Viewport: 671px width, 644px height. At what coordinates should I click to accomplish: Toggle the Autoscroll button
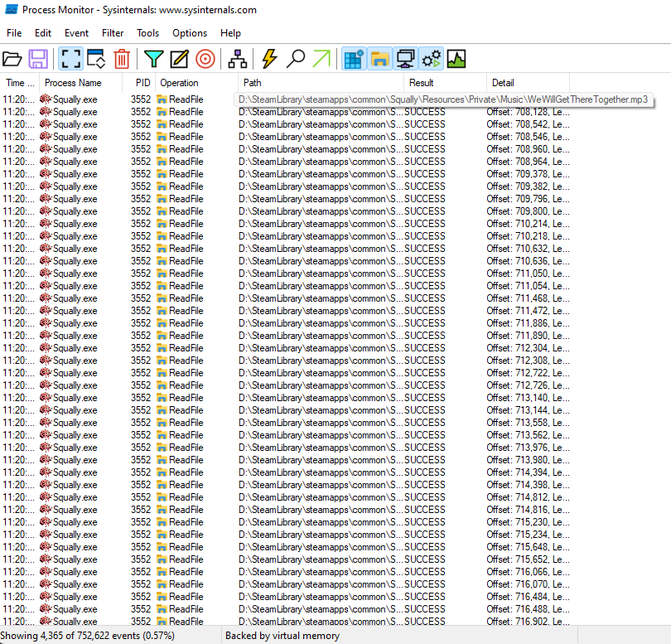[x=96, y=59]
